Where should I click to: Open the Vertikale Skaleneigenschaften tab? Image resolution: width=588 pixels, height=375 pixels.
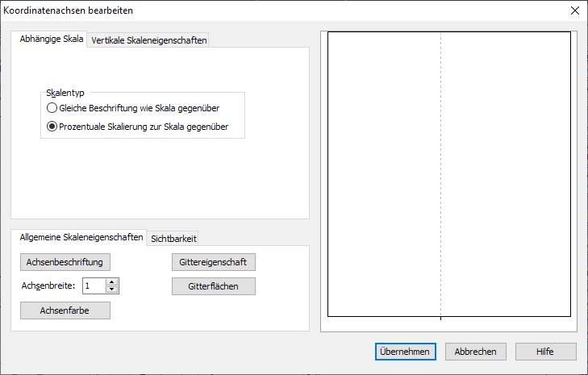[x=148, y=40]
